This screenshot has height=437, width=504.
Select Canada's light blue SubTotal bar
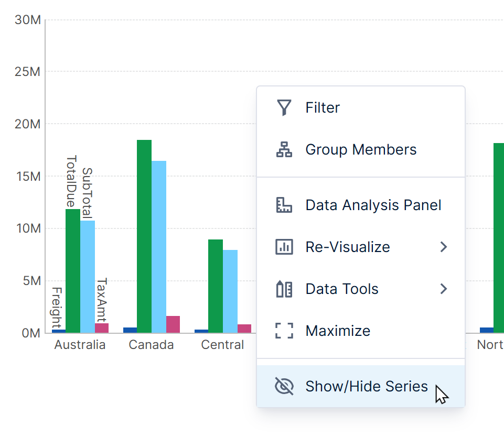[159, 246]
